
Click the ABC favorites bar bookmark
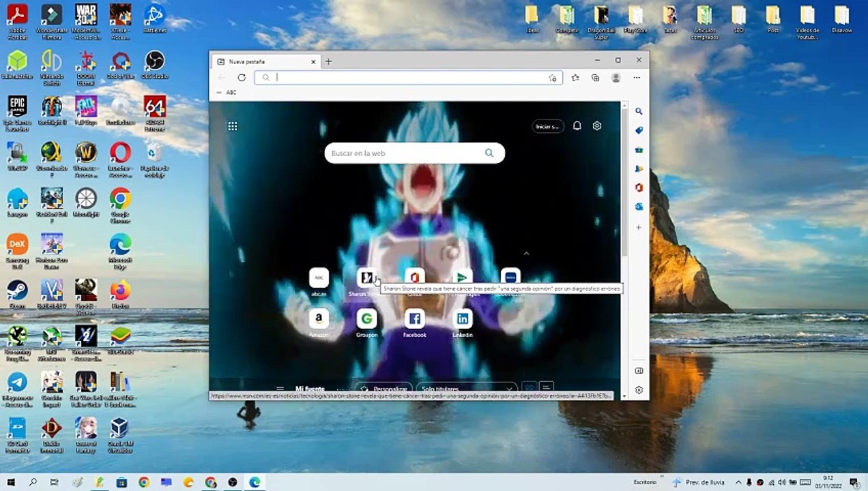(227, 92)
